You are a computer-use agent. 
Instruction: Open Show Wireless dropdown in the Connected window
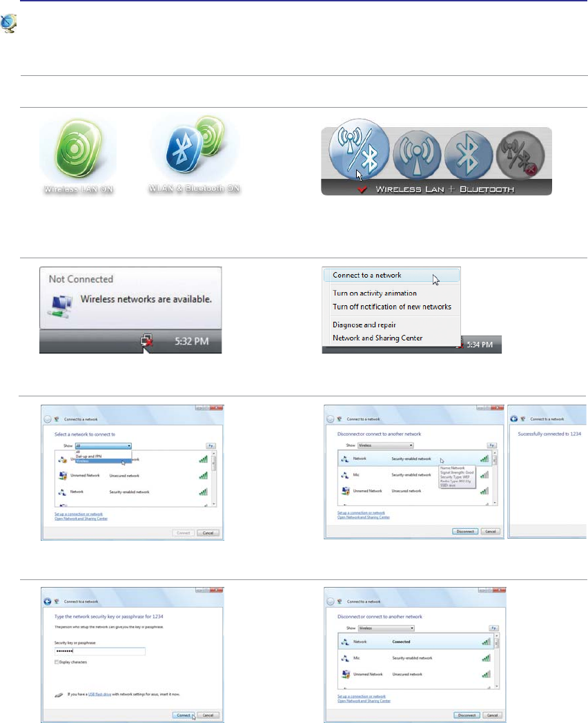(386, 628)
